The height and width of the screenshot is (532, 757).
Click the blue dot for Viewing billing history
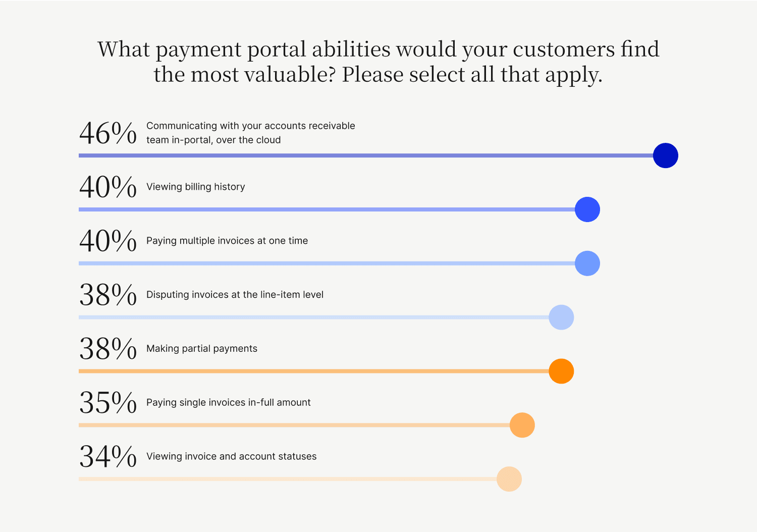pyautogui.click(x=587, y=209)
